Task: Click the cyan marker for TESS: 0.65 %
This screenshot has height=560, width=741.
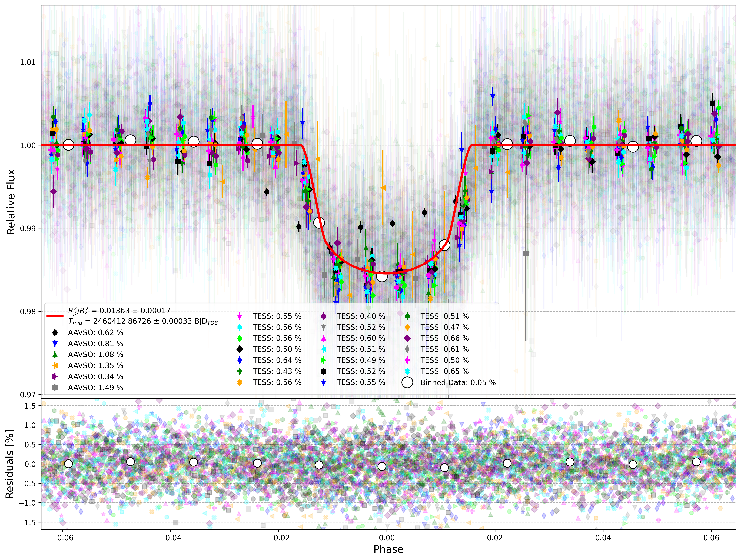Action: pos(407,371)
